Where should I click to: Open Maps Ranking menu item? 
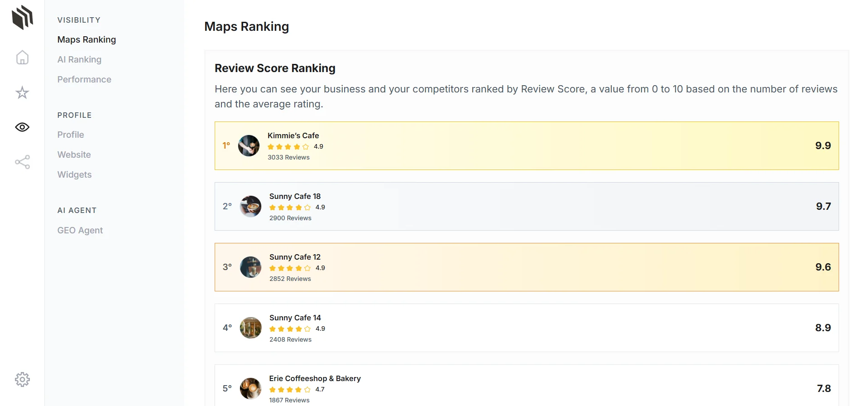pyautogui.click(x=86, y=39)
